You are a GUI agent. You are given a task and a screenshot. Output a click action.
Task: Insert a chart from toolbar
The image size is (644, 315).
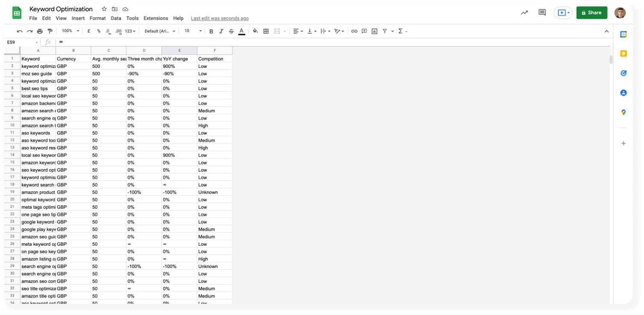click(375, 31)
